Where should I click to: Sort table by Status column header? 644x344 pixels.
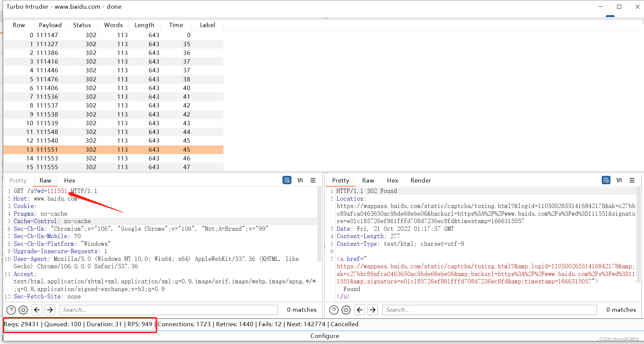pyautogui.click(x=82, y=25)
